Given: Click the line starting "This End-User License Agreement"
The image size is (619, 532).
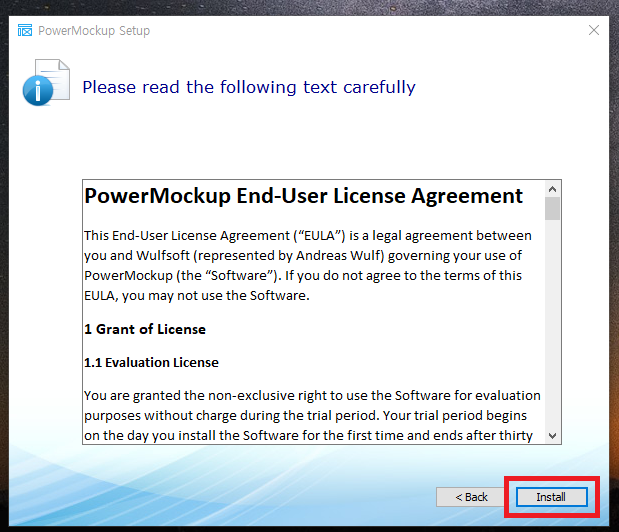Looking at the screenshot, I should pyautogui.click(x=308, y=236).
